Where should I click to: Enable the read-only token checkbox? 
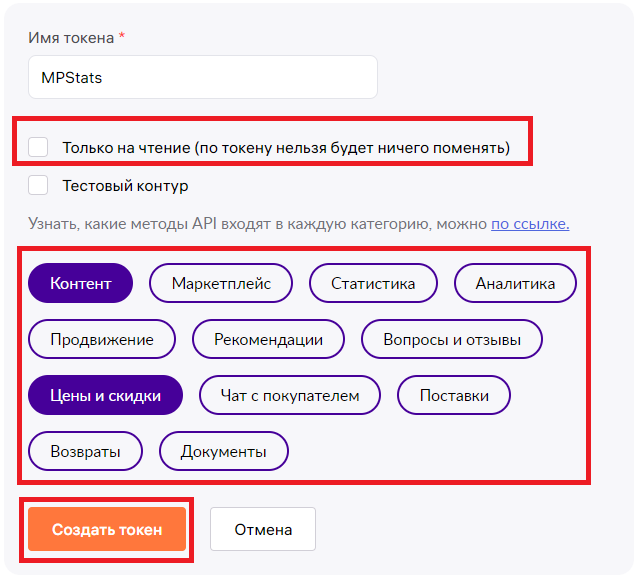pos(38,147)
